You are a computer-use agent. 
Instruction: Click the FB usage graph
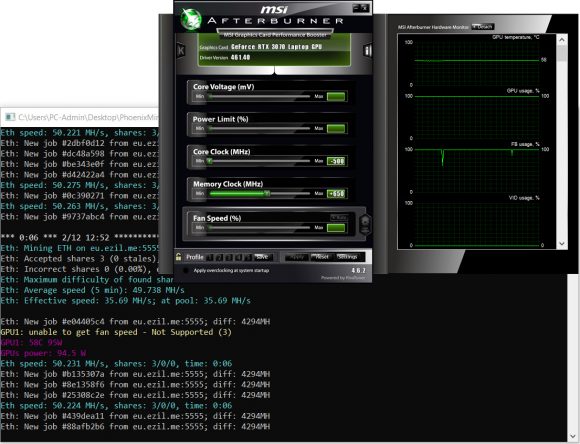tap(476, 170)
